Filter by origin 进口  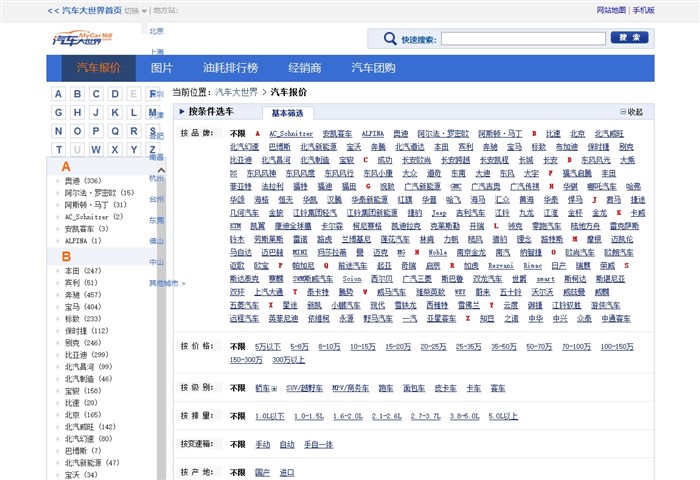tap(287, 472)
